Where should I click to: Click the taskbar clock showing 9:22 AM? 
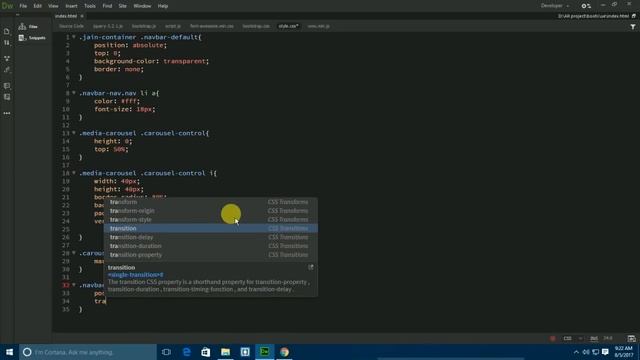tap(624, 352)
